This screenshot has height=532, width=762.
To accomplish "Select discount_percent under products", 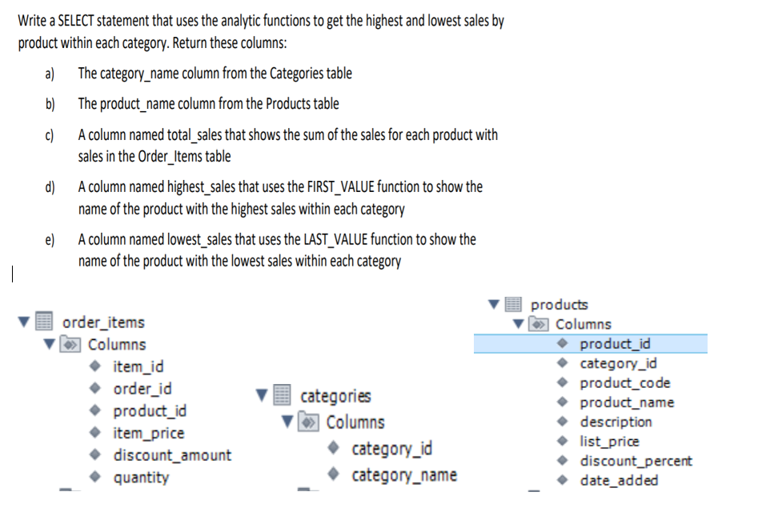I will tap(636, 460).
